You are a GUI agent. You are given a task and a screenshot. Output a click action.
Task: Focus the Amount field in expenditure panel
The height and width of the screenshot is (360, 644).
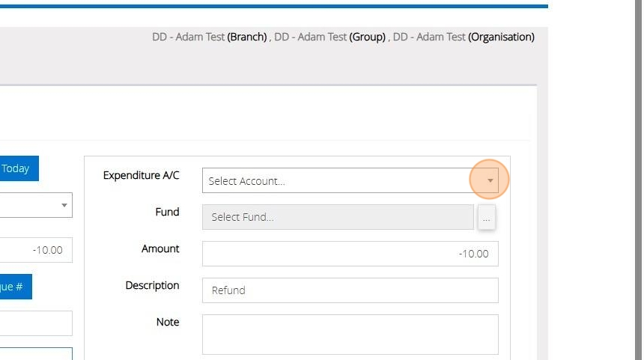[x=350, y=254]
